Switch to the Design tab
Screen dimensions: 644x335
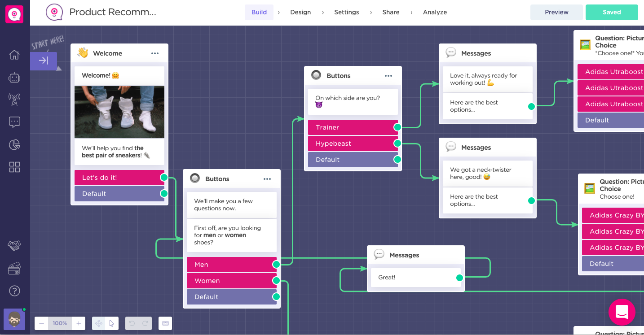(300, 12)
